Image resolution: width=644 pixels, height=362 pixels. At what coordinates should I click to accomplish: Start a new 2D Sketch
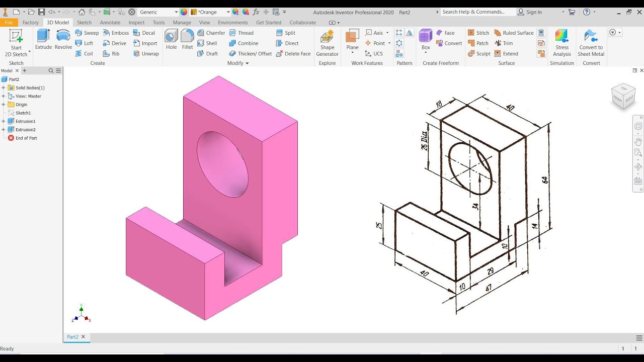(16, 43)
